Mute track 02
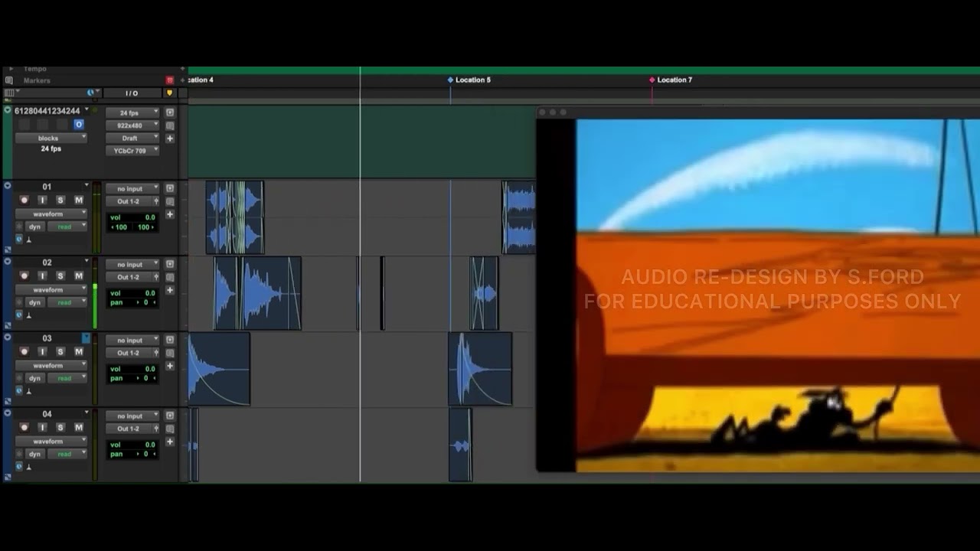 click(x=78, y=275)
